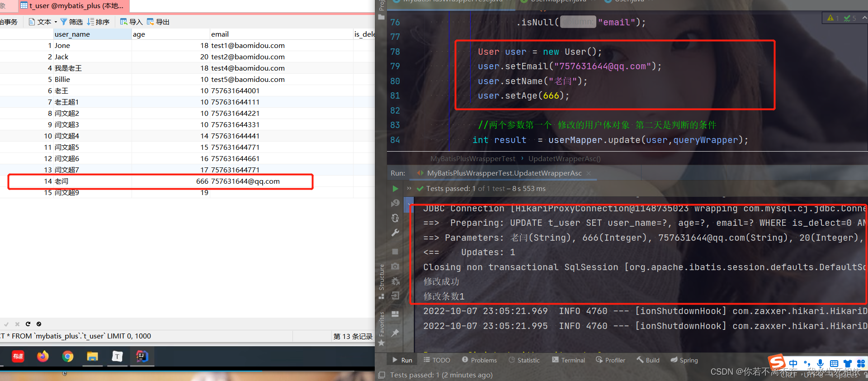Click the exit icon in Run sidebar
The width and height of the screenshot is (868, 381).
coord(395,295)
